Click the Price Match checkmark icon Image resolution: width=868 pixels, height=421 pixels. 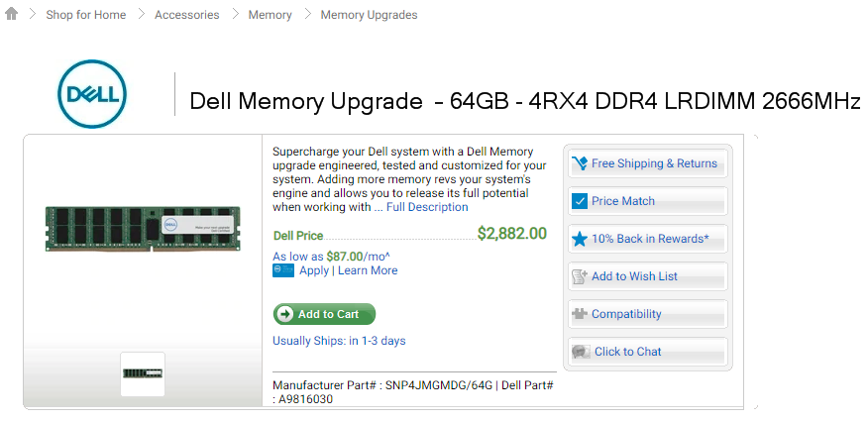pos(581,201)
